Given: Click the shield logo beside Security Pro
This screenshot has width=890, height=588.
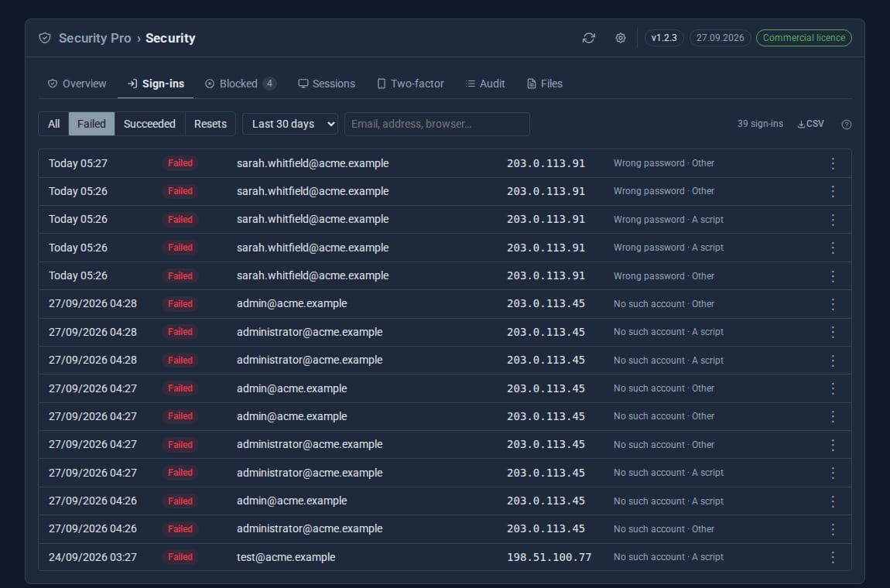Looking at the screenshot, I should pos(45,38).
